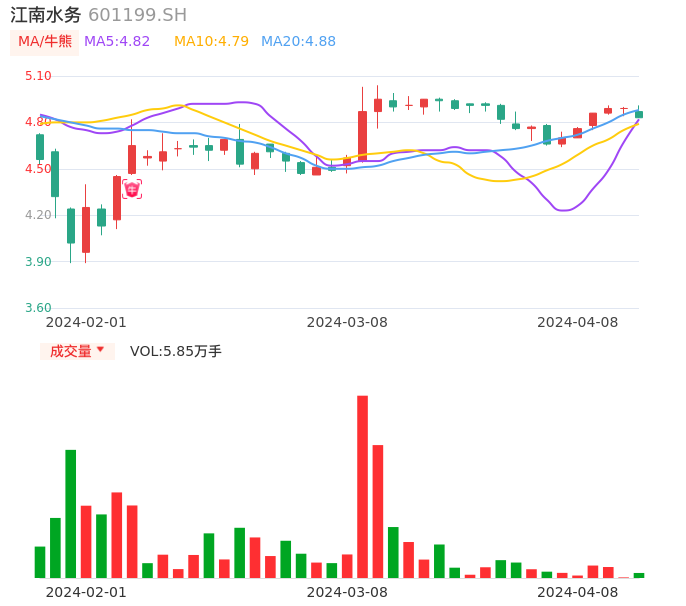
Task: Click the tallest green volume bar
Action: (71, 513)
